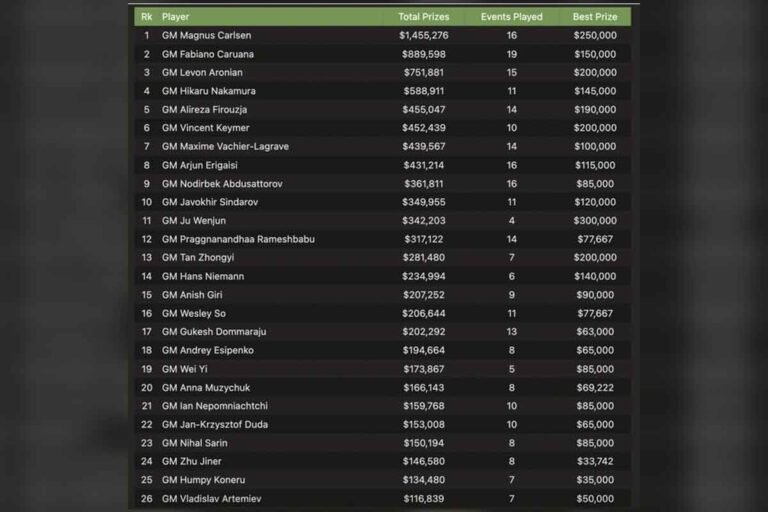
Task: Open GM Magnus Carlsen's player entry
Action: click(207, 36)
